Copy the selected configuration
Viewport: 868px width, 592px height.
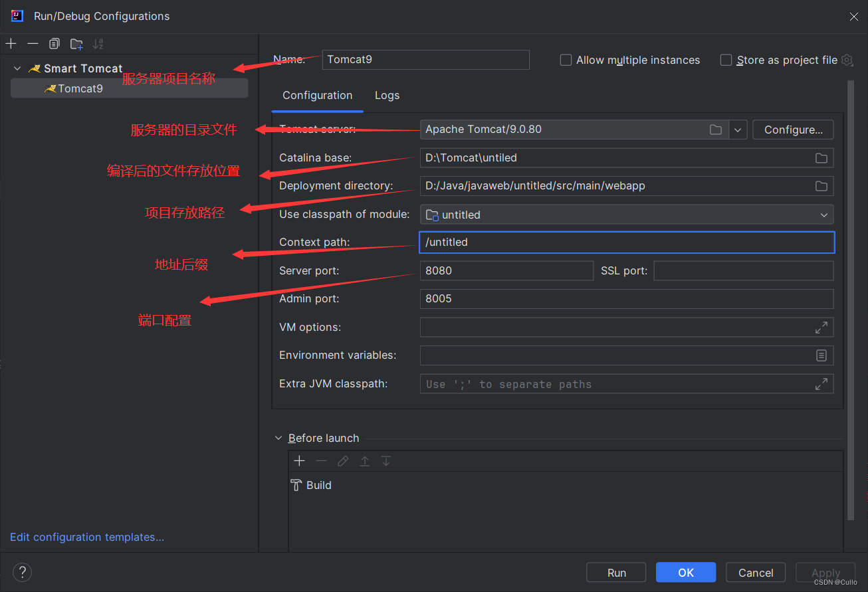click(x=54, y=44)
